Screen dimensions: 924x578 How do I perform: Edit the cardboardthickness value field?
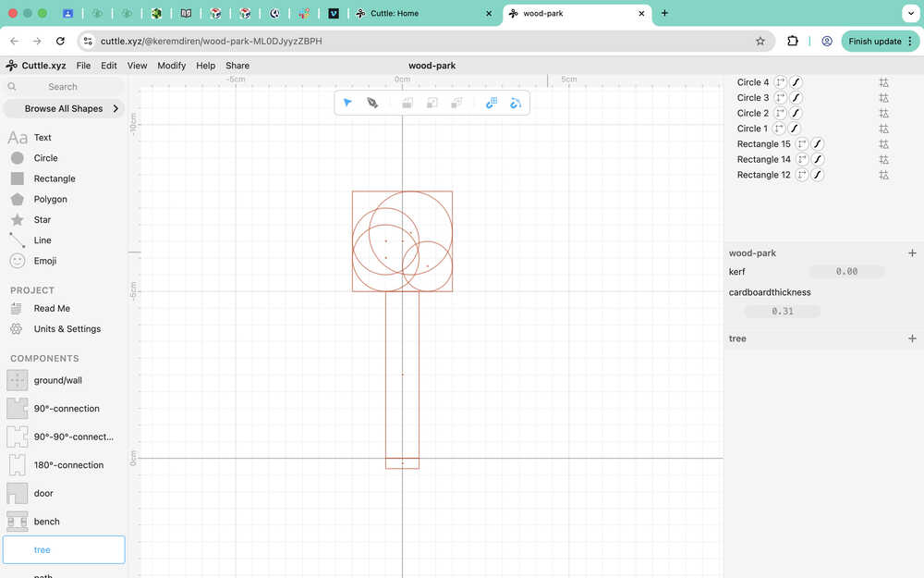(x=782, y=312)
